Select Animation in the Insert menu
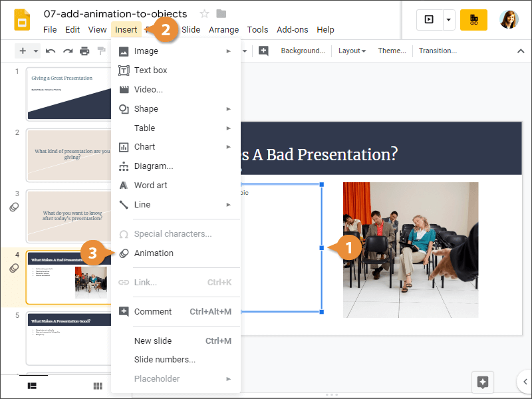532x399 pixels. tap(176, 253)
